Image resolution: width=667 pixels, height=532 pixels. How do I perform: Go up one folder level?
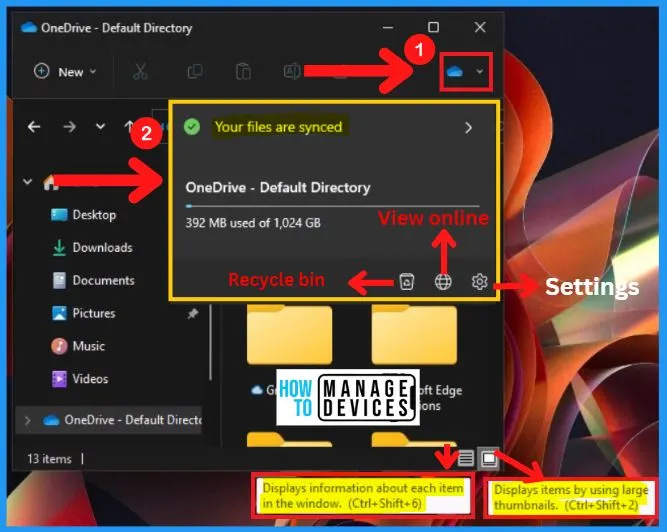click(x=128, y=126)
